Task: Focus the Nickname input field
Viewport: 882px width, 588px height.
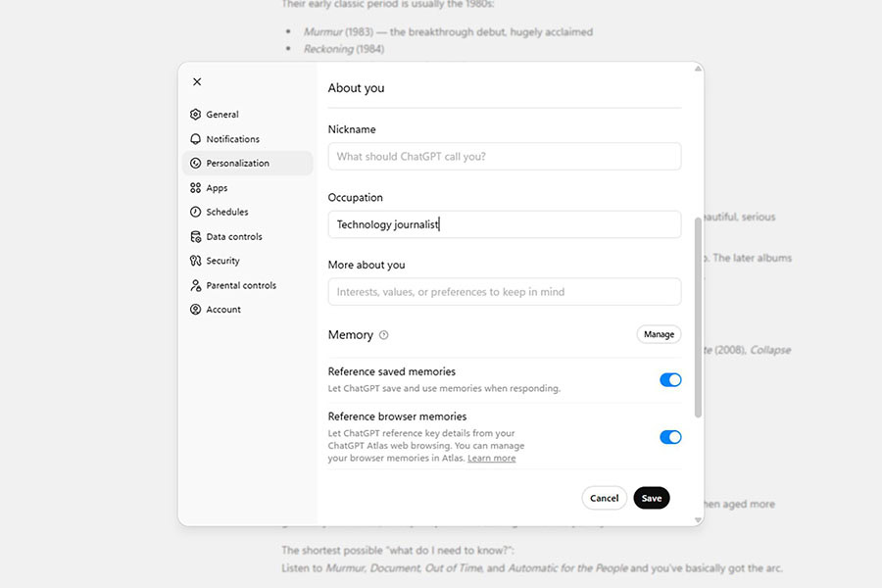Action: click(505, 157)
